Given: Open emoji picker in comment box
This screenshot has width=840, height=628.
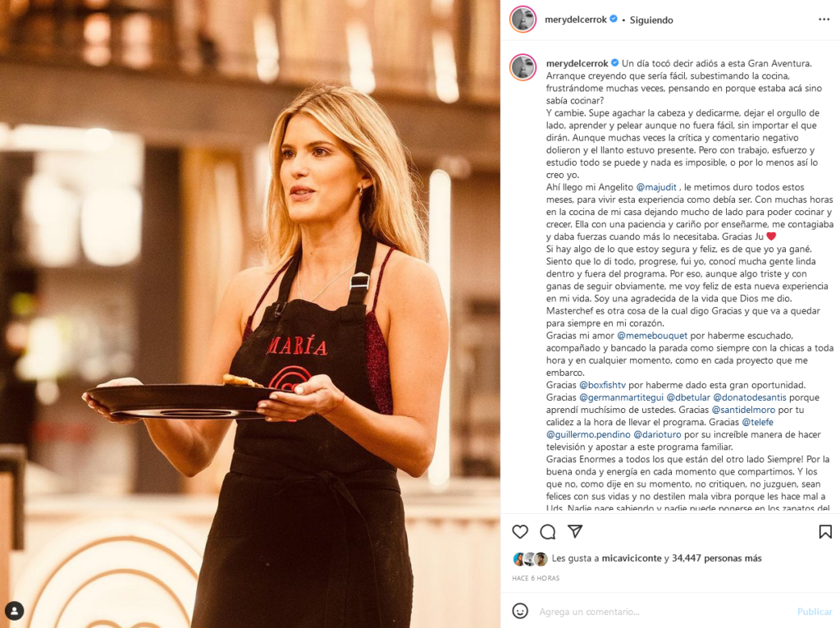Looking at the screenshot, I should coord(519,611).
